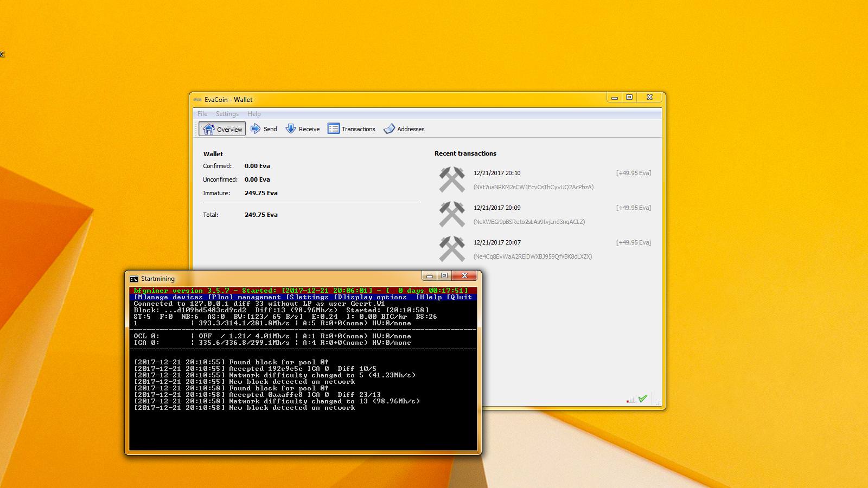Click the +49.95 Eva amount for 20:09
The height and width of the screenshot is (488, 868).
(x=633, y=208)
